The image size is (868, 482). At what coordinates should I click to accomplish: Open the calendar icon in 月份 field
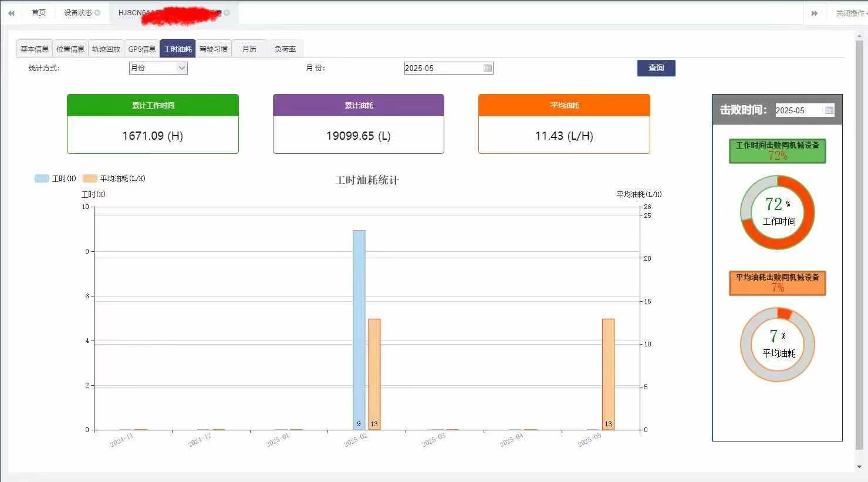click(487, 68)
